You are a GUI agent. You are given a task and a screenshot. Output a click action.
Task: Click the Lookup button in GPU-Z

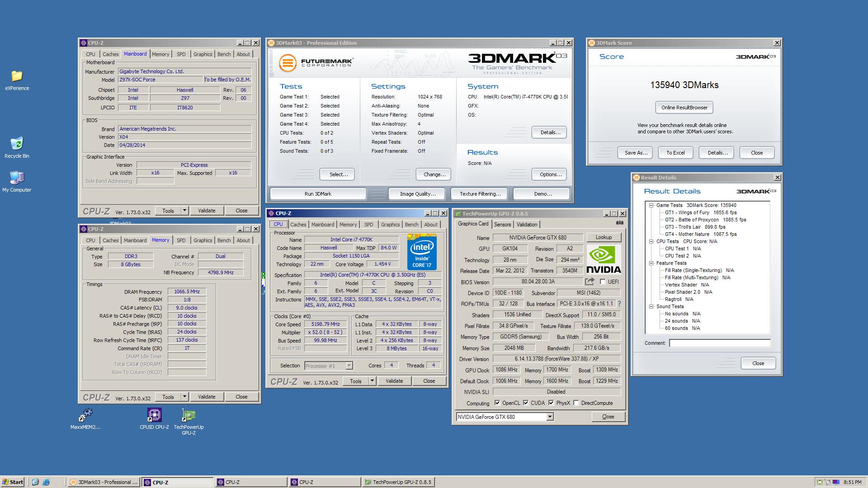coord(604,237)
